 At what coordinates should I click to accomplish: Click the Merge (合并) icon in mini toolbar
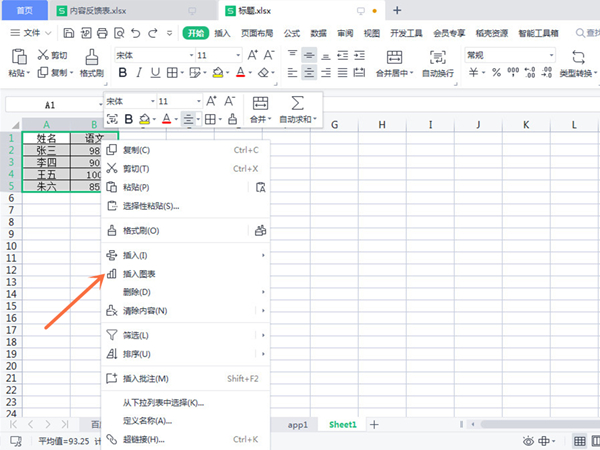(x=260, y=103)
